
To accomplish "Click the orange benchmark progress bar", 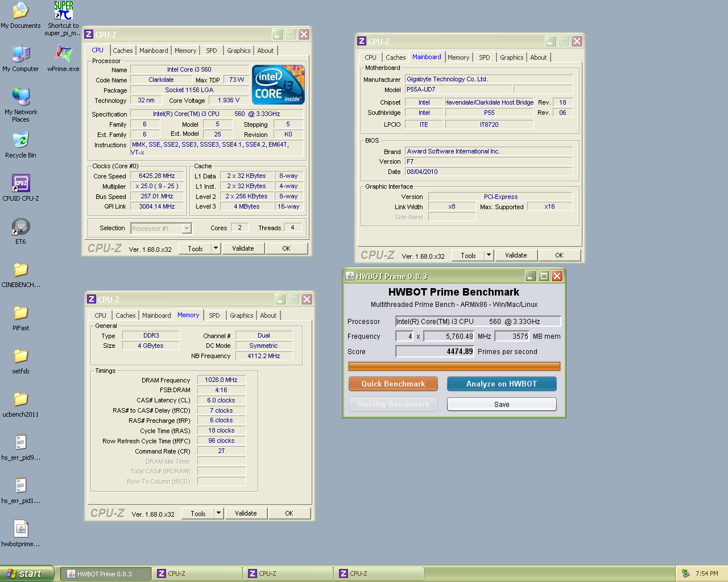I will click(454, 366).
